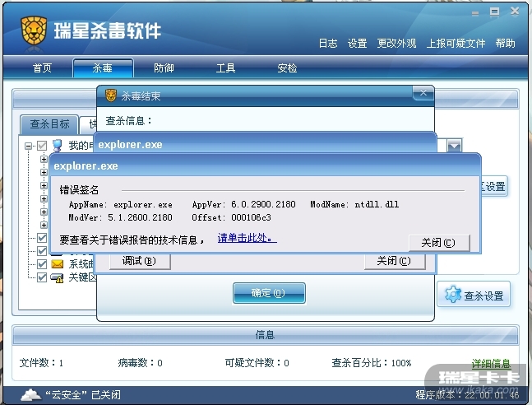Minimize the Rising antivirus main window
Screen dimensions: 532x405
coord(475,13)
